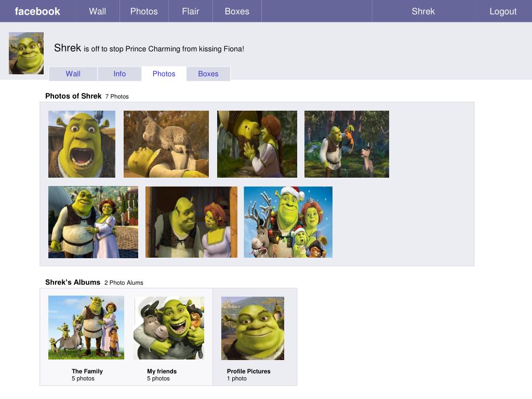Select the profile Photos tab
Viewport: 532px width, 399px height.
(164, 74)
